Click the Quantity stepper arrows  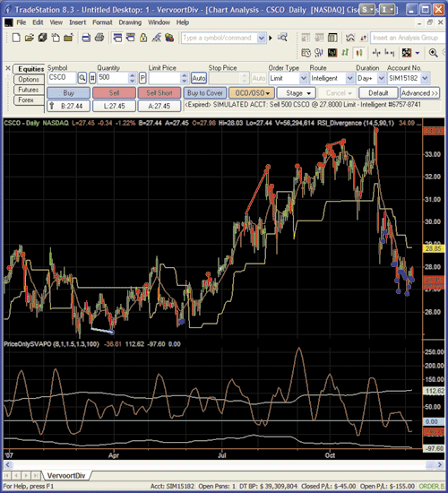point(133,78)
